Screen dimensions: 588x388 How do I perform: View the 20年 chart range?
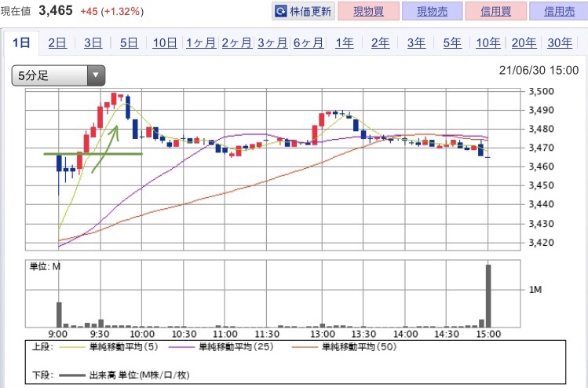click(524, 42)
